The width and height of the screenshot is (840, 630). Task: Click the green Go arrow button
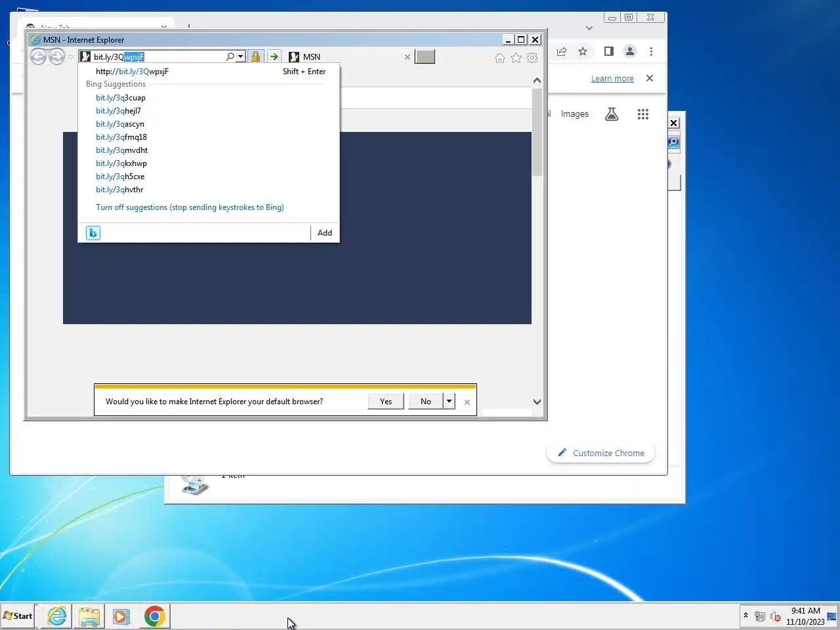pyautogui.click(x=274, y=56)
